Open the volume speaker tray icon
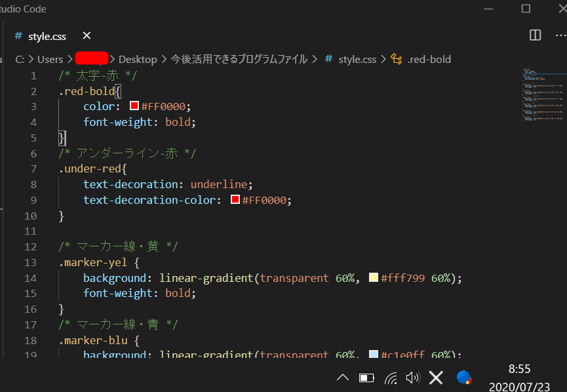Viewport: 567px width, 392px height. 413,378
